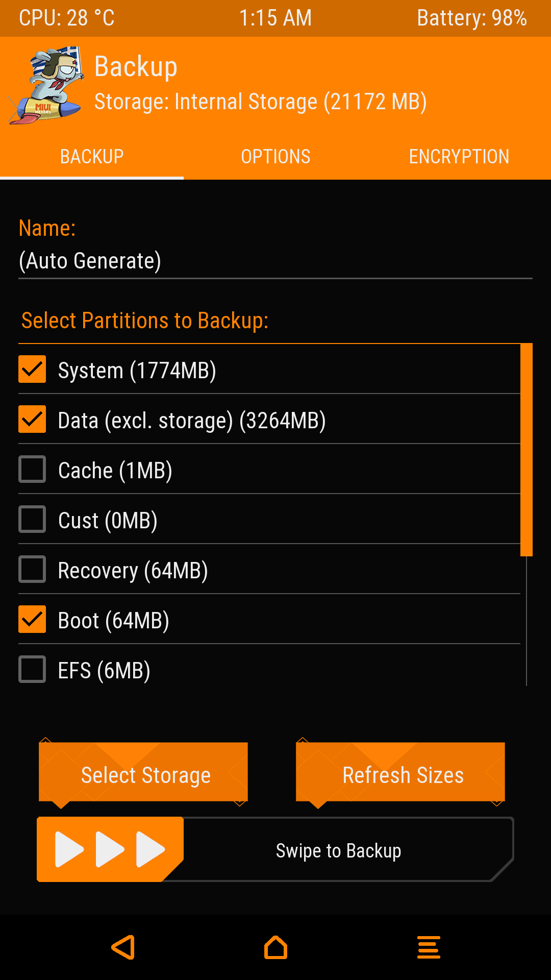Enable the Cache partition checkbox

pos(32,469)
